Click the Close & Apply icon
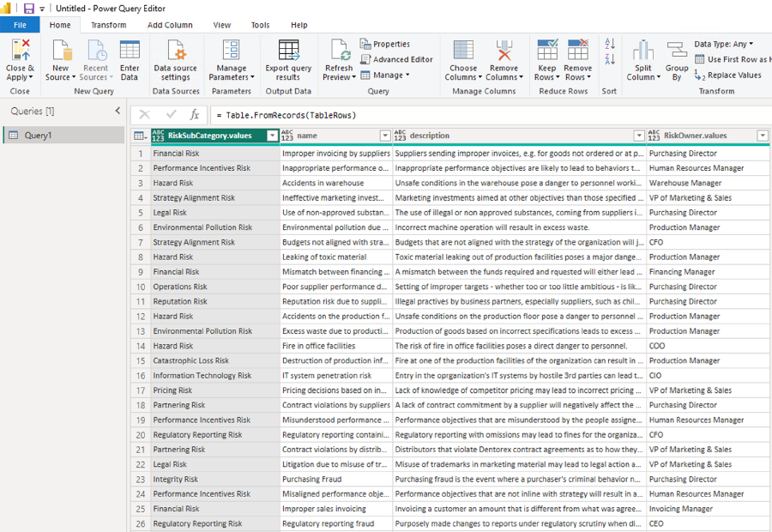 click(21, 51)
